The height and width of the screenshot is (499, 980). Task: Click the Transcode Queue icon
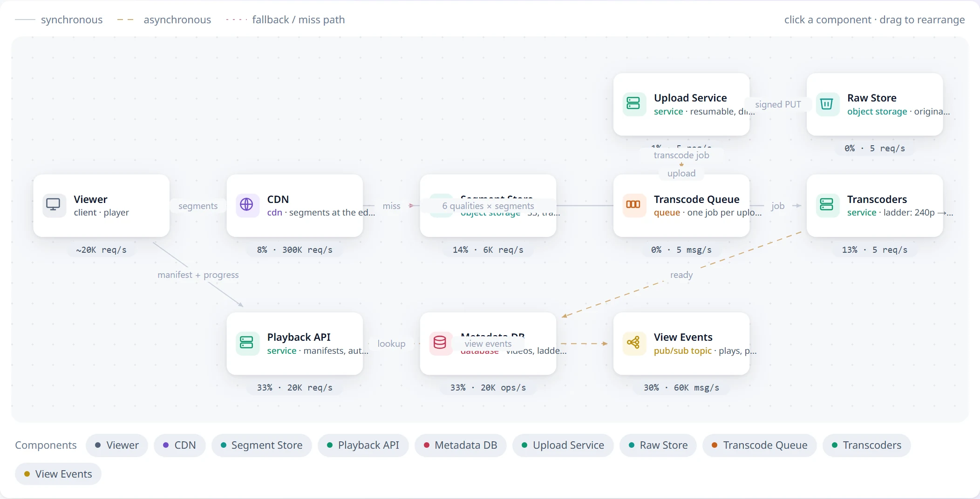pyautogui.click(x=633, y=205)
